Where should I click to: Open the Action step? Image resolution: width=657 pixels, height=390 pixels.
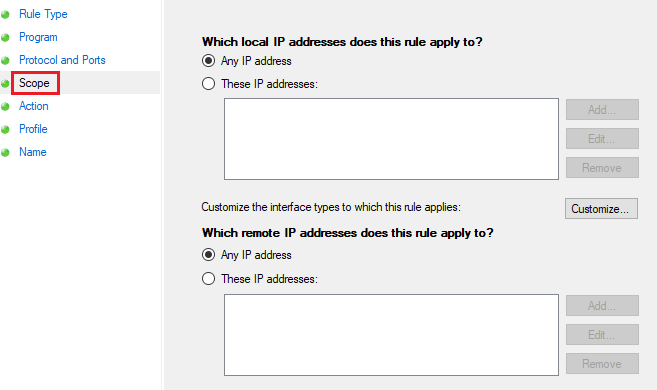[34, 106]
